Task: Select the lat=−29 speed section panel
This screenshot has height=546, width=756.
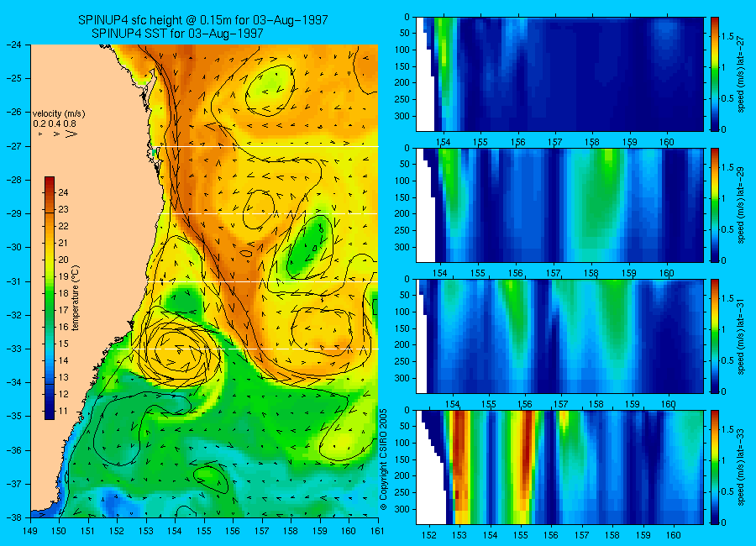Action: point(559,205)
